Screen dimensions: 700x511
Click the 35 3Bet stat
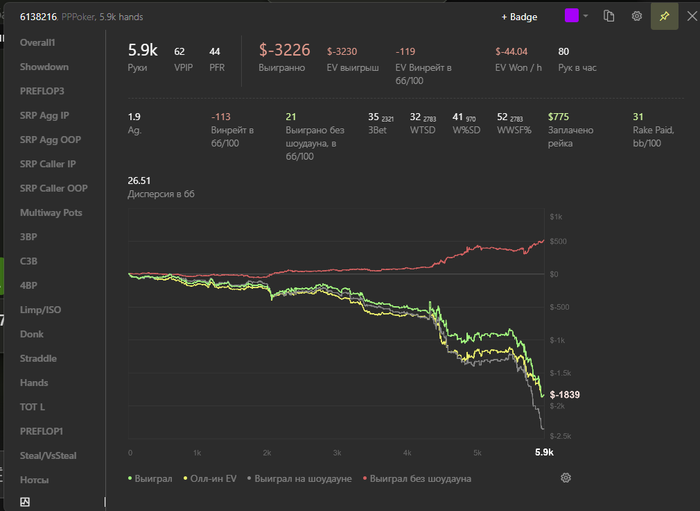pyautogui.click(x=373, y=117)
